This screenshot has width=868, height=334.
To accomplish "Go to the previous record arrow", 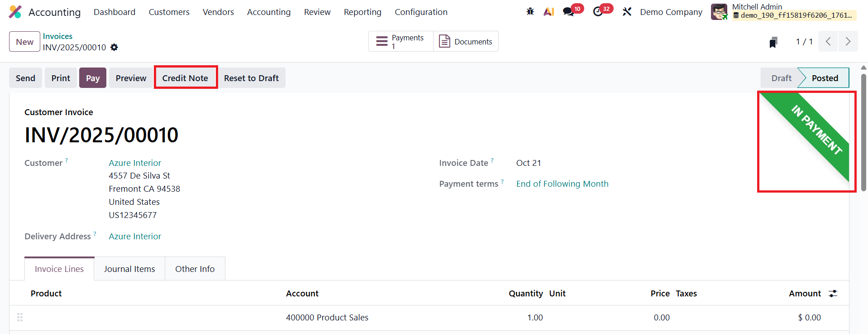I will tap(828, 42).
